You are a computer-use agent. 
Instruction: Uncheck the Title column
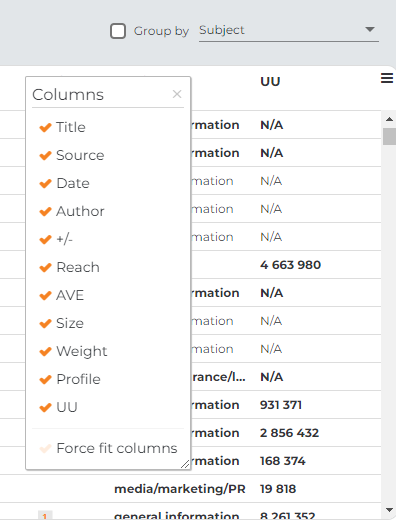[62, 127]
